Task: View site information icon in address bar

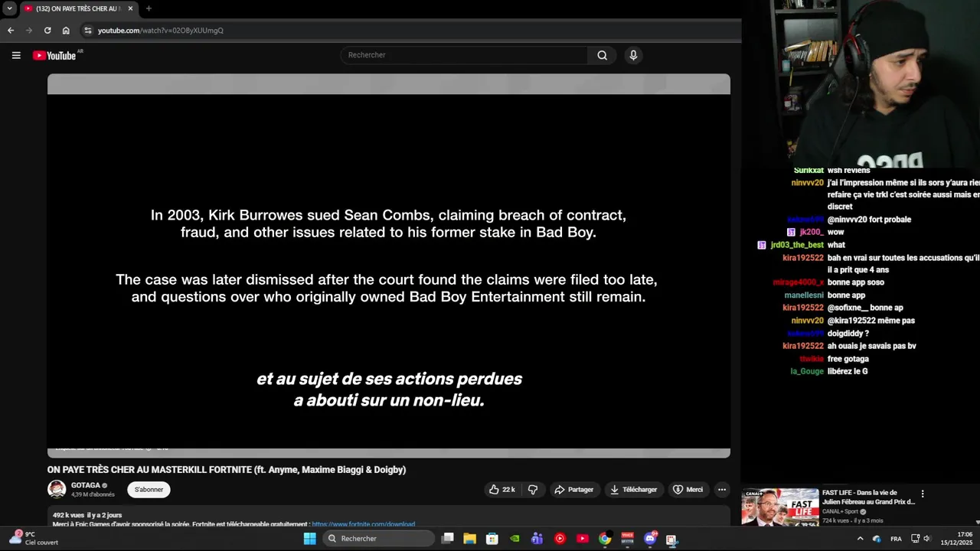Action: 88,31
